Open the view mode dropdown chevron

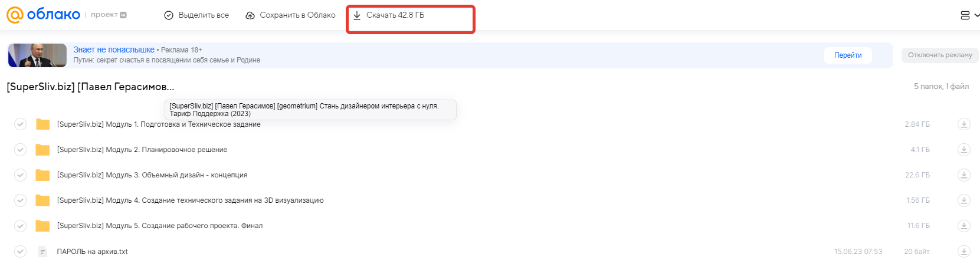pyautogui.click(x=976, y=15)
